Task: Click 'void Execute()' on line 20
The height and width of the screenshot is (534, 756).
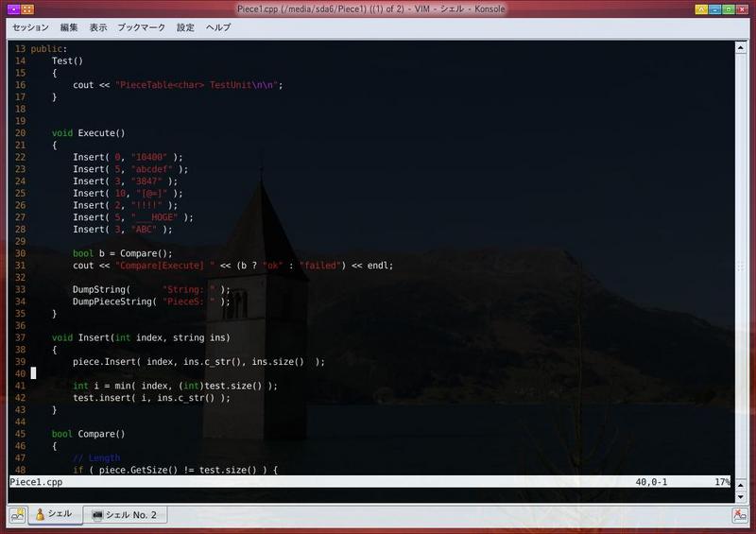Action: [88, 133]
